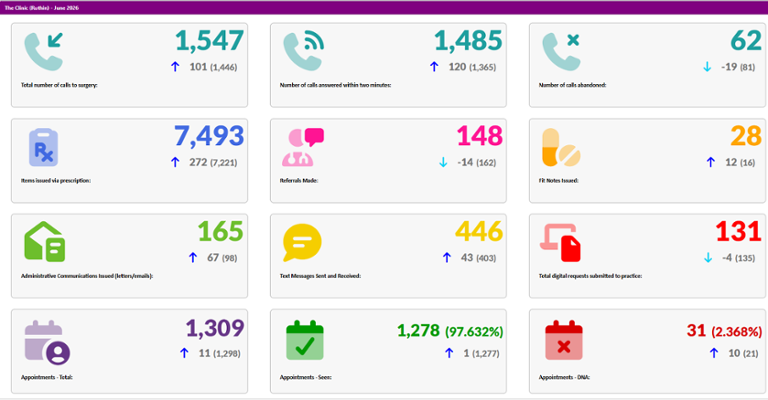Click the yellow text message bubble icon

[302, 242]
